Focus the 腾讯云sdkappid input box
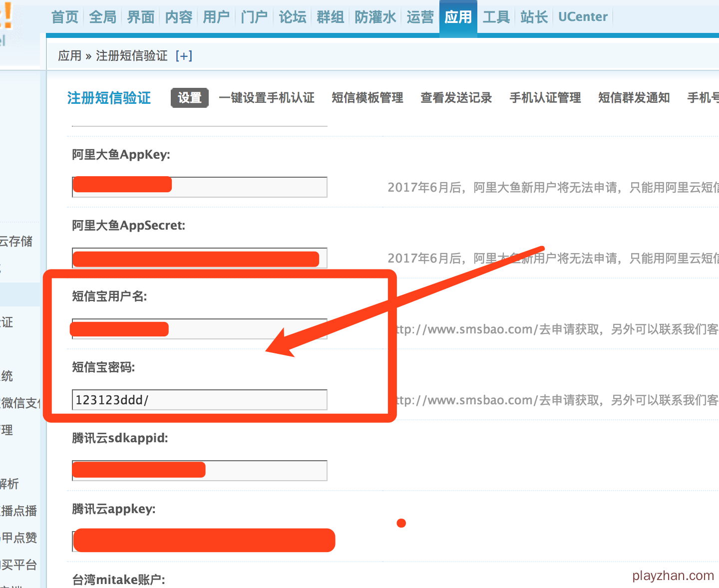 click(266, 471)
